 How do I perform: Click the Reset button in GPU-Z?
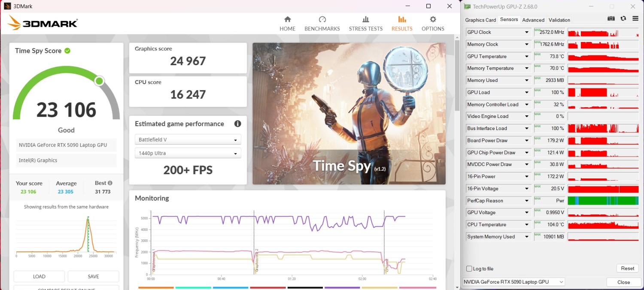pyautogui.click(x=627, y=268)
